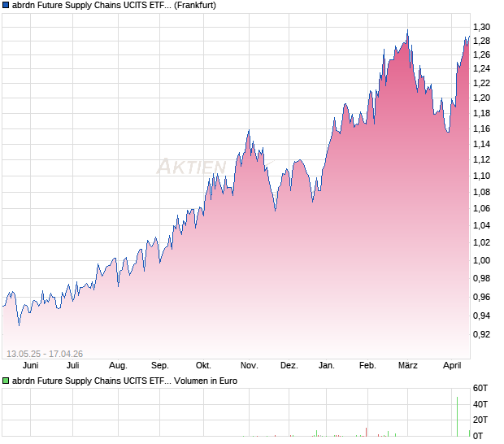Select the März month label
Screen dimensions: 504x444
coord(406,365)
